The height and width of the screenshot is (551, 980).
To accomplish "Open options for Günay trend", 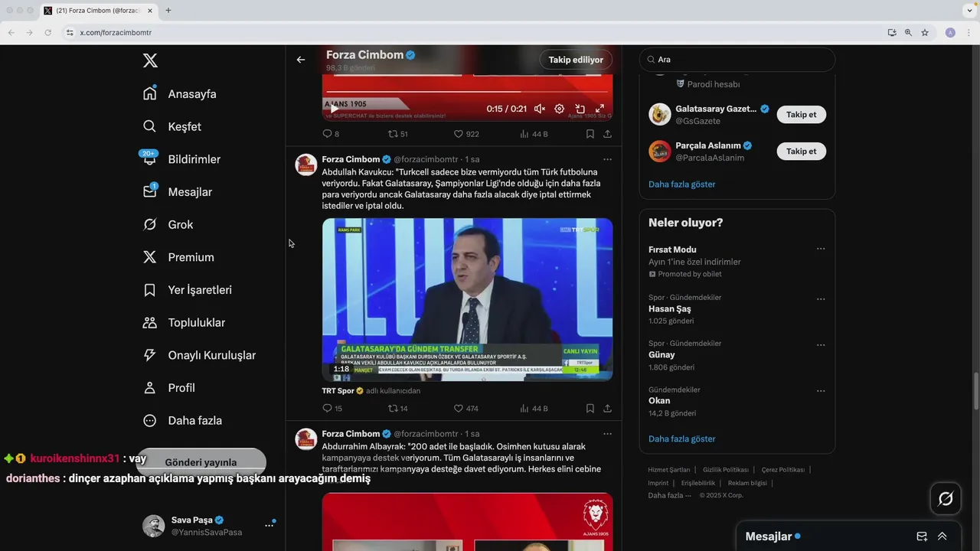I will coord(821,345).
